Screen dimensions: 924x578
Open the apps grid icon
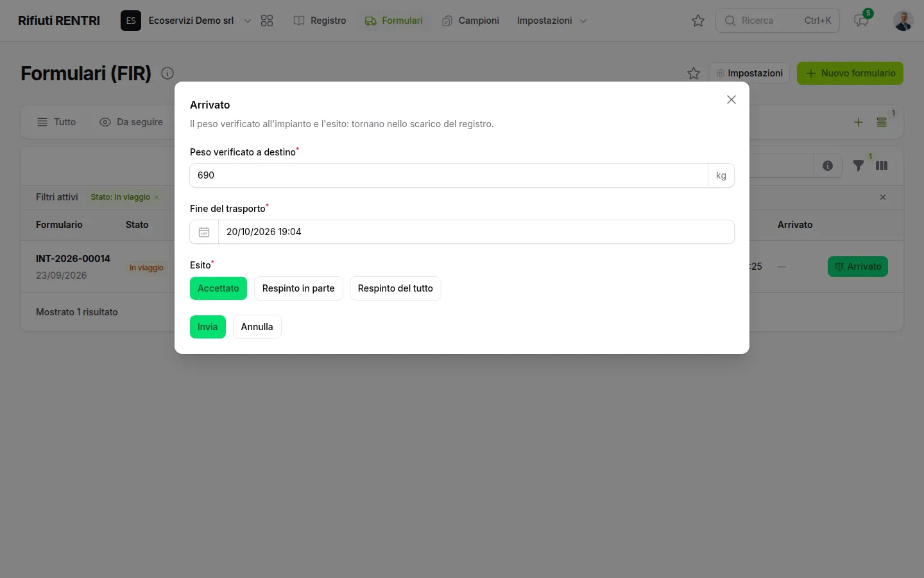click(x=267, y=21)
